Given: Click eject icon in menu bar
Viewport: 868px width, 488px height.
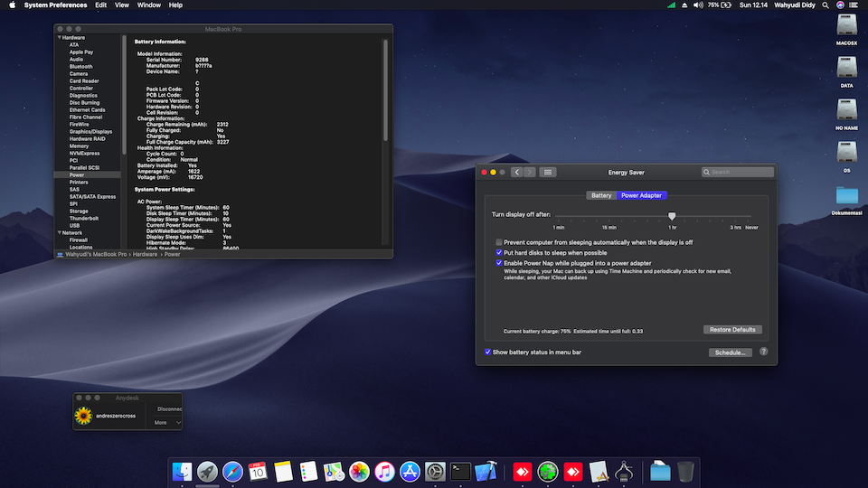Looking at the screenshot, I should pyautogui.click(x=684, y=5).
